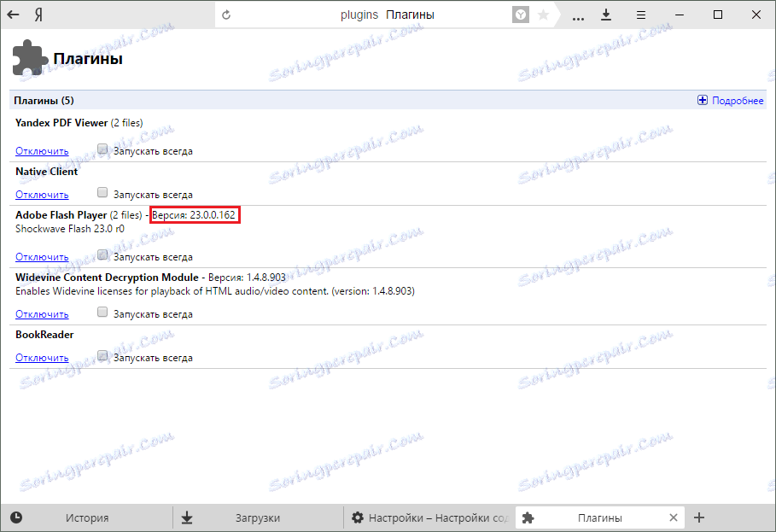
Task: Close the browser window
Action: point(756,15)
